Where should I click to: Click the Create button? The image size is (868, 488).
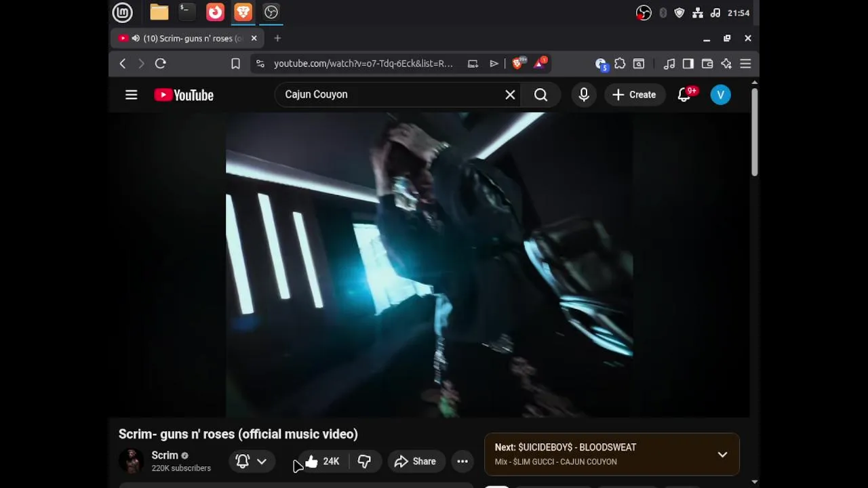pos(634,95)
